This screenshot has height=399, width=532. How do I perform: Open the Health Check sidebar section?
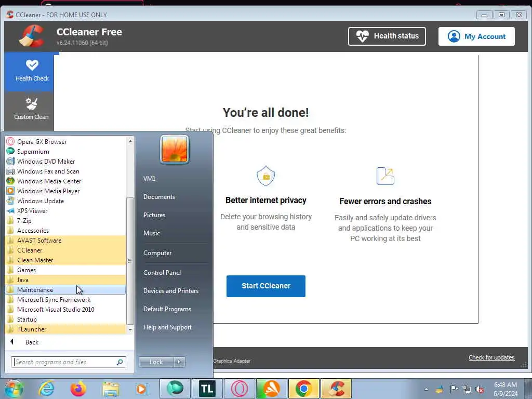(x=30, y=71)
